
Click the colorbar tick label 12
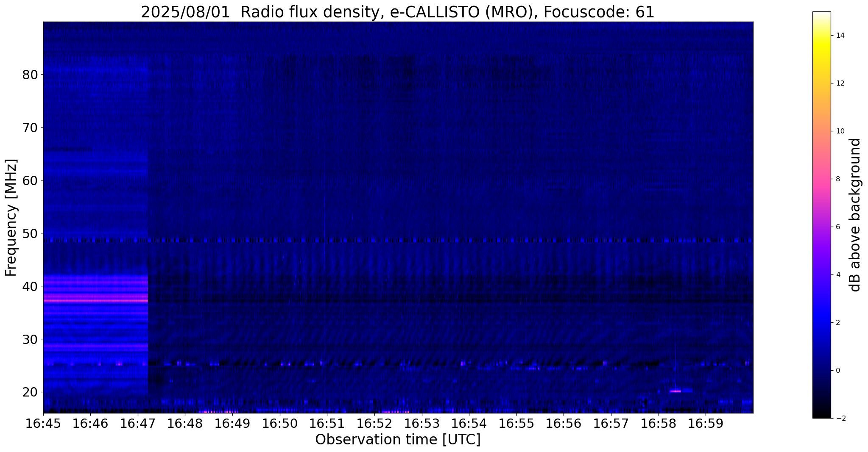[x=840, y=83]
